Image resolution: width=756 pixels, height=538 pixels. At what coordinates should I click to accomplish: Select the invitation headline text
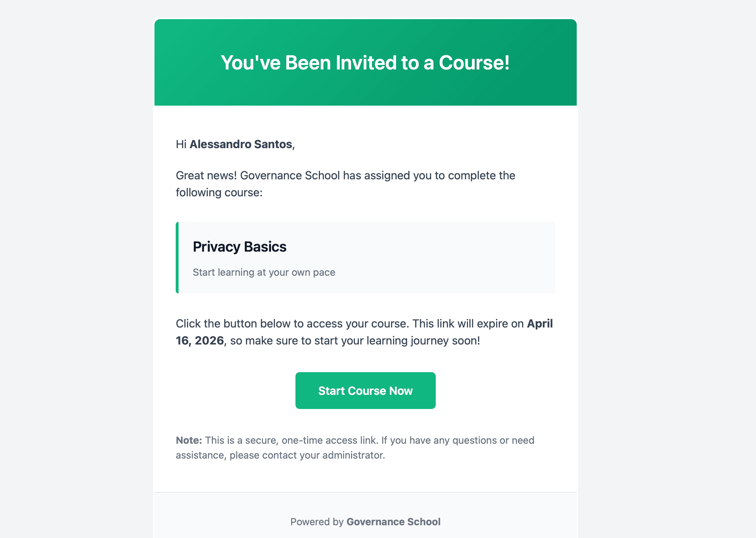coord(365,62)
